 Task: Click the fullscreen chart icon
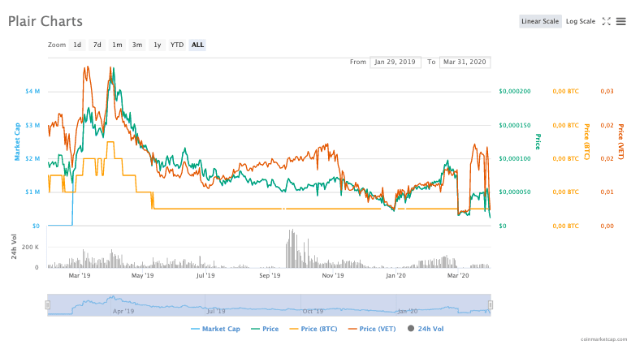[606, 21]
